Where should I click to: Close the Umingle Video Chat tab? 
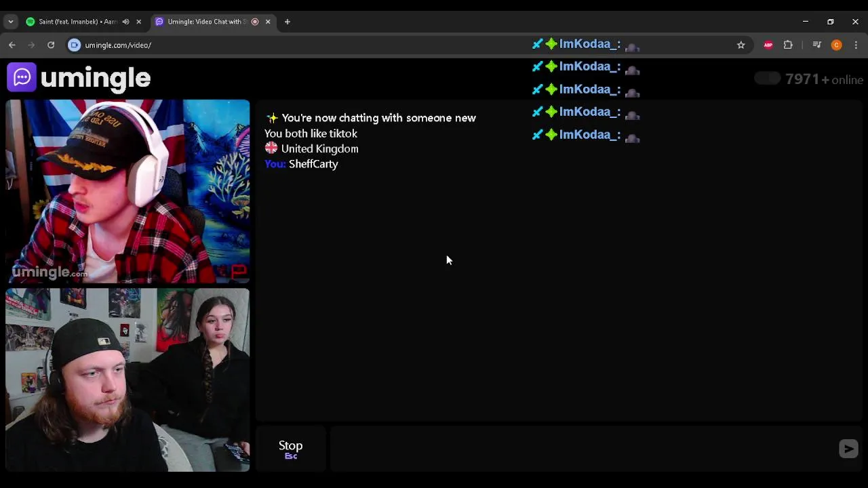268,22
